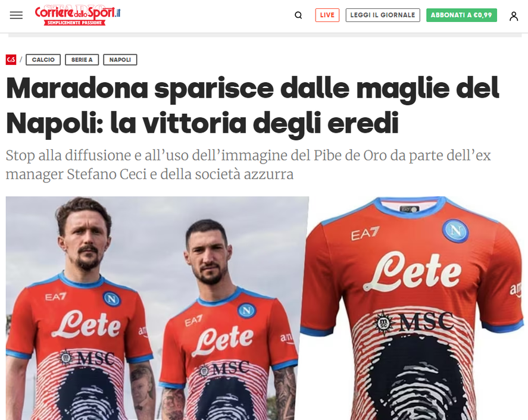Click the Lete logo on standalone jersey
The image size is (528, 420).
coord(413,272)
